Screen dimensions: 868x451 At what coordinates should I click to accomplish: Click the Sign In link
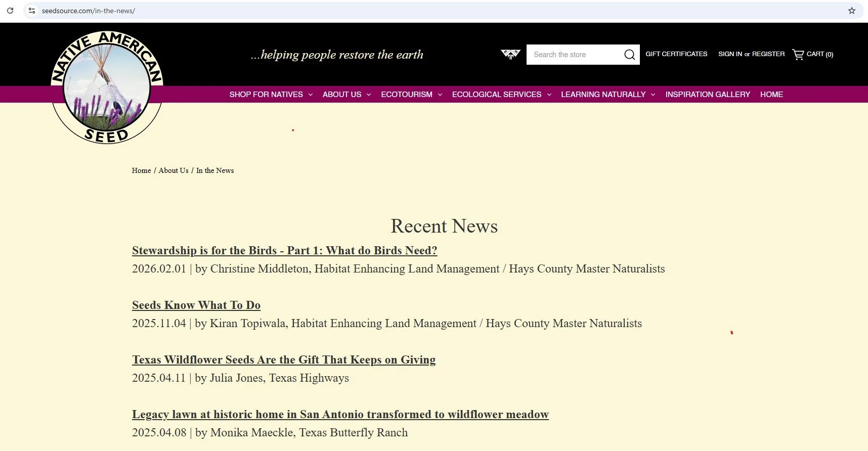730,54
